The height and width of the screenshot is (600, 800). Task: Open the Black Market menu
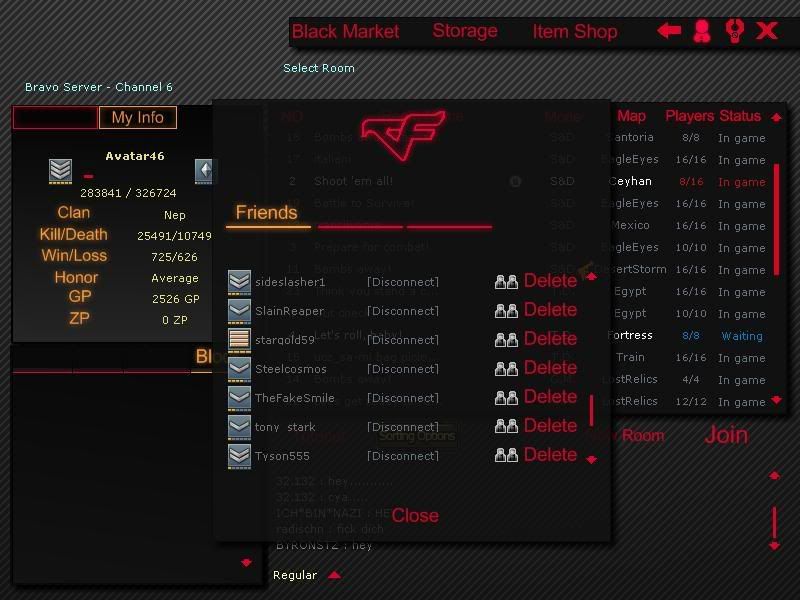[345, 31]
